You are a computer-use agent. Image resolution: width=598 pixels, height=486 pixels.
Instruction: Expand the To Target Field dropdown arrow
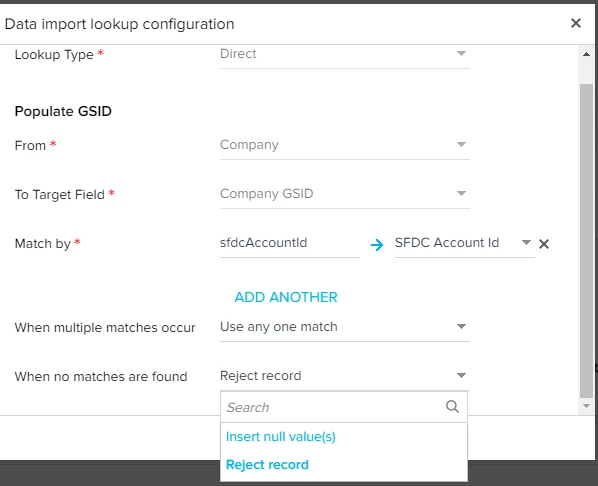coord(461,193)
